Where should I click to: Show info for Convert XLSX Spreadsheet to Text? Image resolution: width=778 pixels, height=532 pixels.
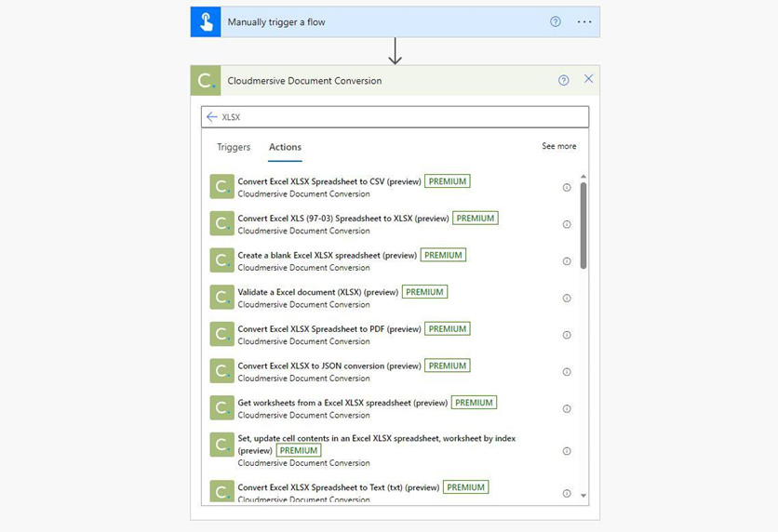coord(567,493)
